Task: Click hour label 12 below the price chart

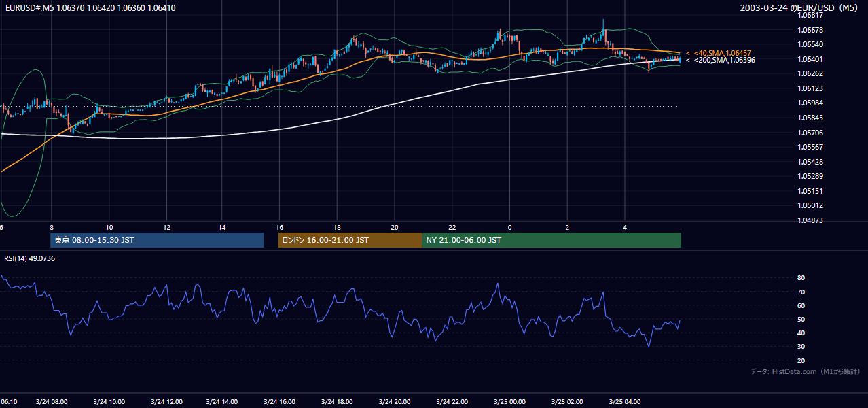Action: (x=166, y=226)
